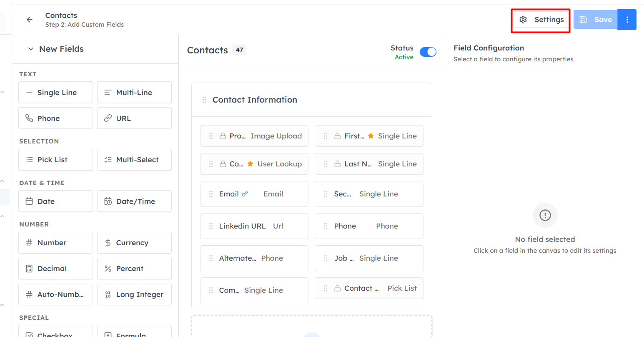Click the key icon beside Email
The image size is (644, 337).
click(245, 194)
